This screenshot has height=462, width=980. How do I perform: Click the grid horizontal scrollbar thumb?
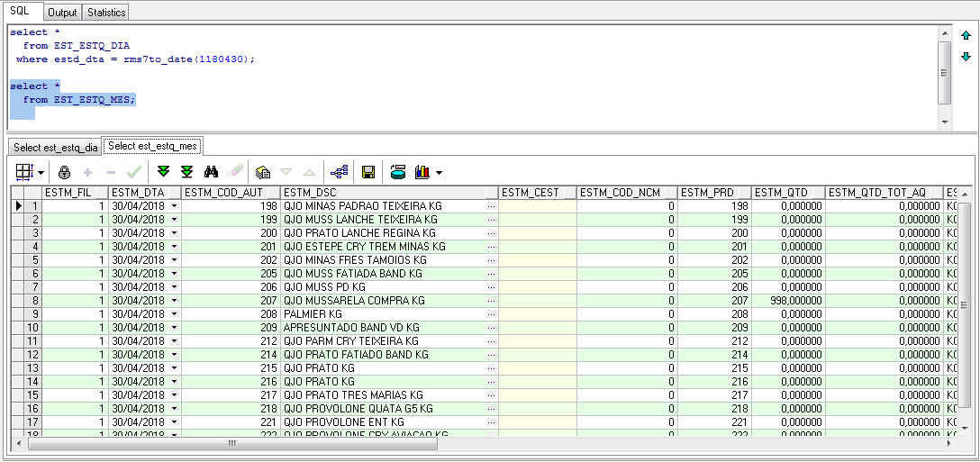click(x=232, y=443)
